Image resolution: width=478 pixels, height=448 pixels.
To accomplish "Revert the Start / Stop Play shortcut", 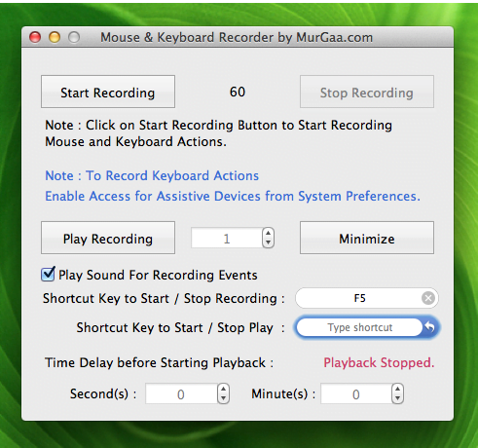I will pyautogui.click(x=430, y=327).
